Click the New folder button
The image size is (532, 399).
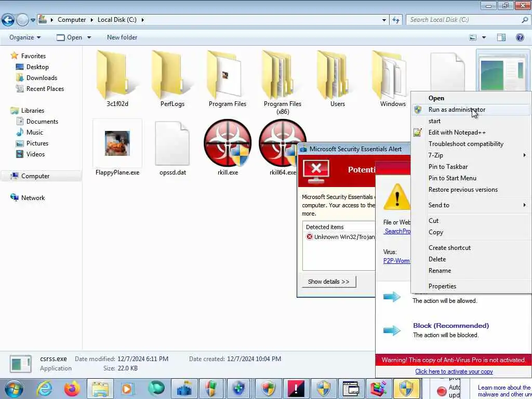(x=122, y=37)
